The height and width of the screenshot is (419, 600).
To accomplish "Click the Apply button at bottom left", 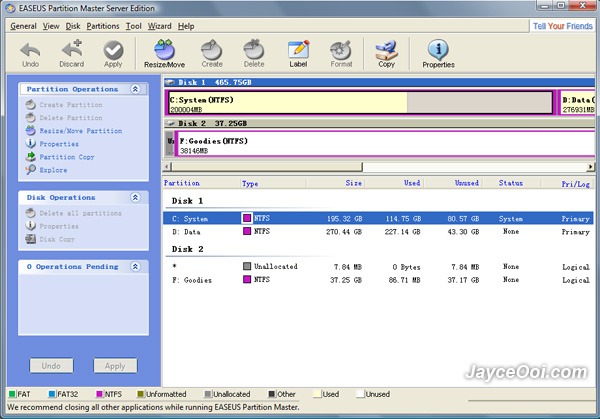I will pyautogui.click(x=115, y=366).
